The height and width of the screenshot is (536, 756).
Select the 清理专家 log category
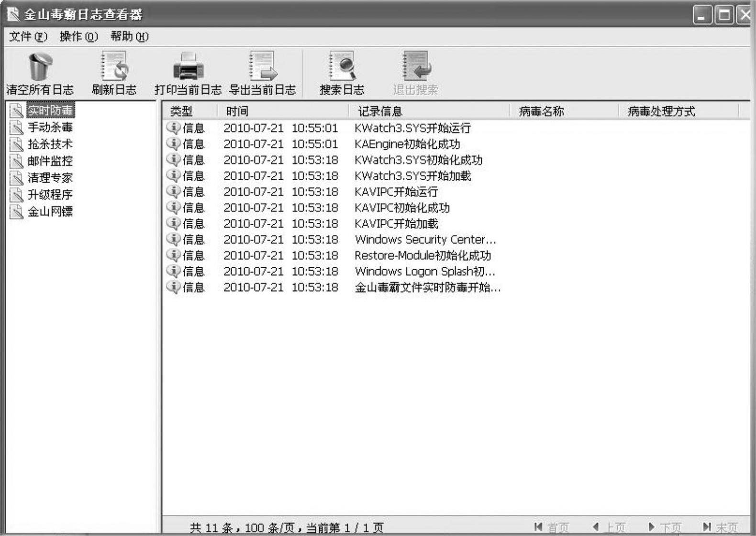tap(50, 178)
